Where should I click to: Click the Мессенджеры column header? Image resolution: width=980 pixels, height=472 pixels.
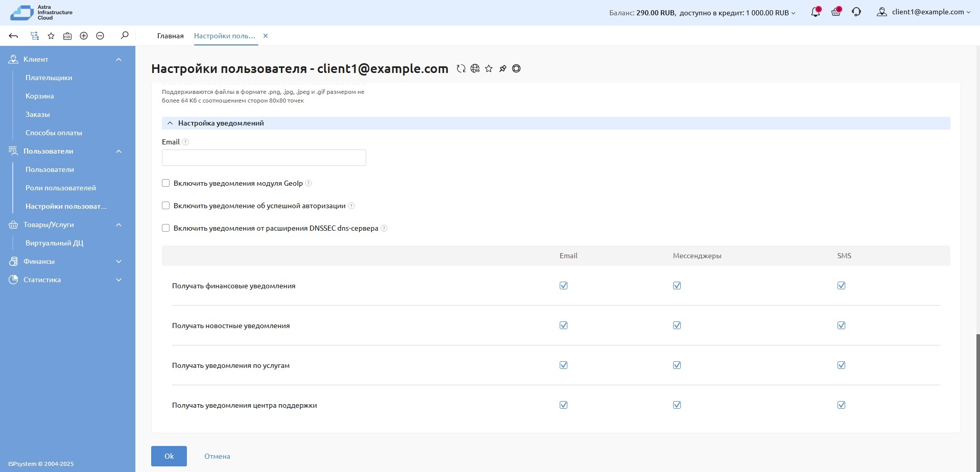[x=697, y=256]
